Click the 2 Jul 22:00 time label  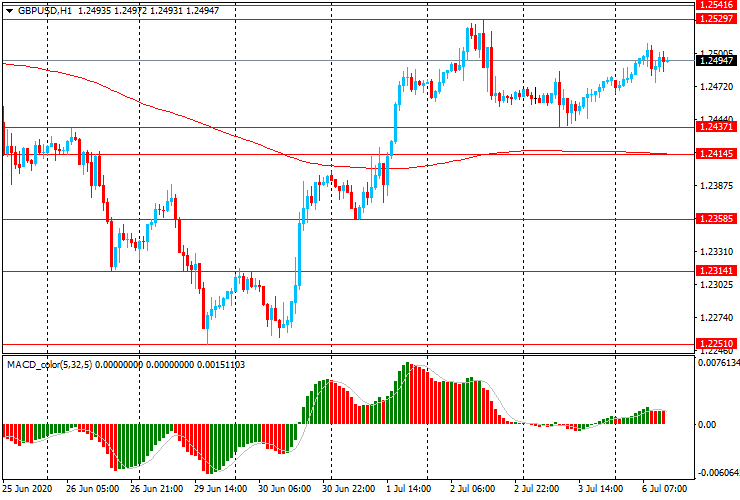(536, 488)
